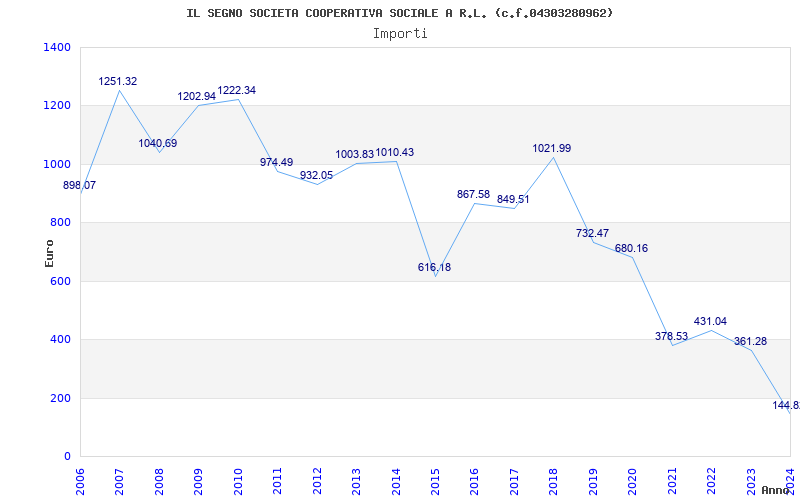Click the 1003.83 data label
The width and height of the screenshot is (800, 500).
[355, 154]
